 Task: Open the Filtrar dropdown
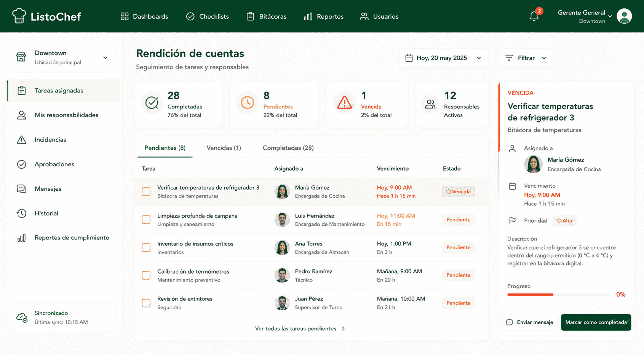[526, 58]
